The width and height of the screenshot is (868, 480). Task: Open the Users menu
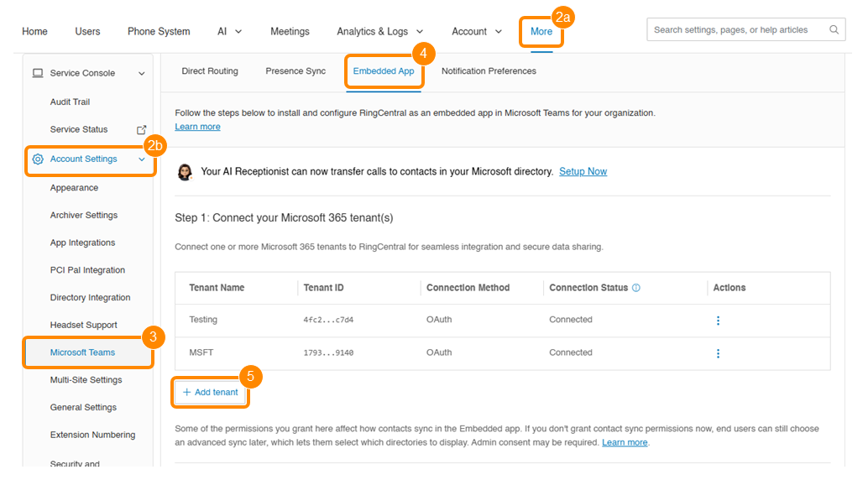coord(87,32)
